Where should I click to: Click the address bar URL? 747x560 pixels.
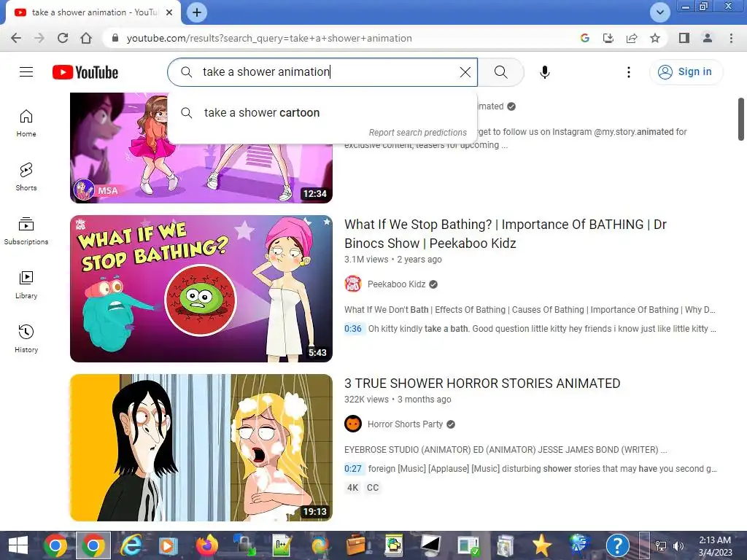point(269,38)
